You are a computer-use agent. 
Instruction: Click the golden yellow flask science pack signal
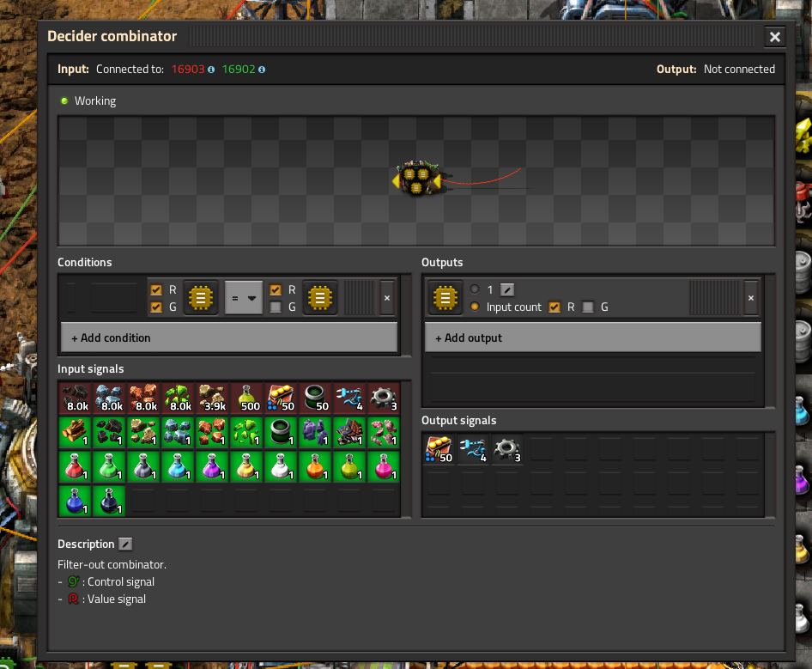246,466
